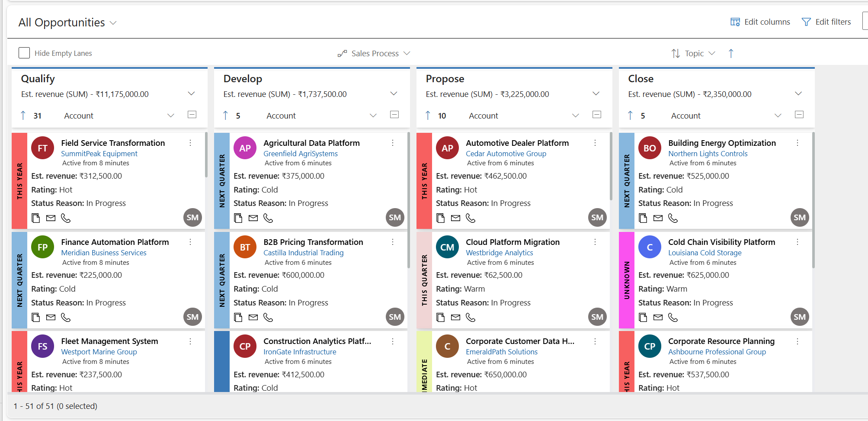Open Finance Automation Platform card title
The width and height of the screenshot is (868, 421).
(115, 242)
